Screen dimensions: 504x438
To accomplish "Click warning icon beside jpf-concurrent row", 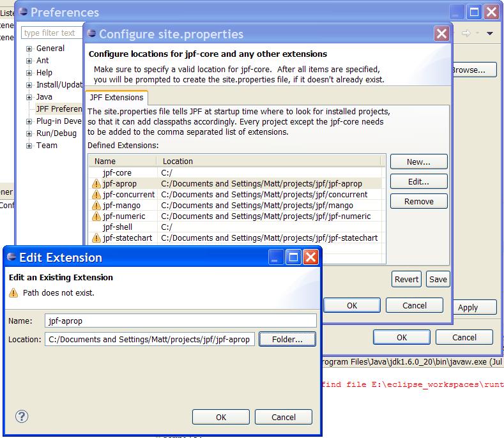I will click(x=96, y=195).
